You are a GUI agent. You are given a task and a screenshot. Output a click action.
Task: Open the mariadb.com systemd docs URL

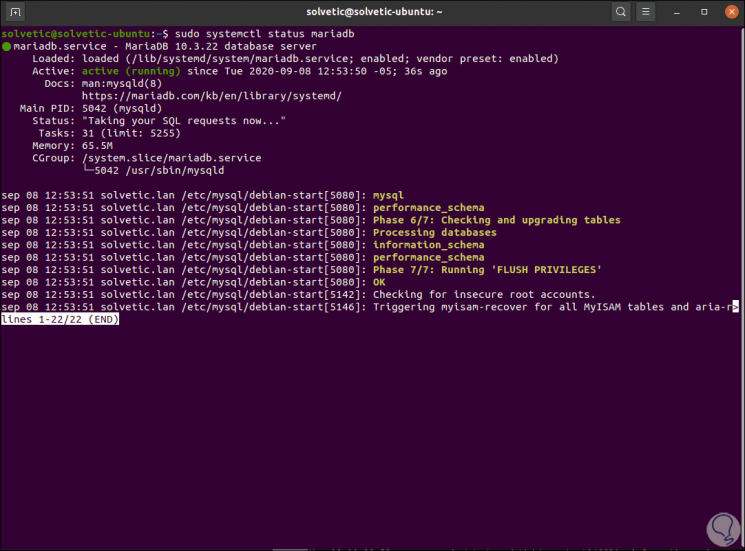coord(215,95)
